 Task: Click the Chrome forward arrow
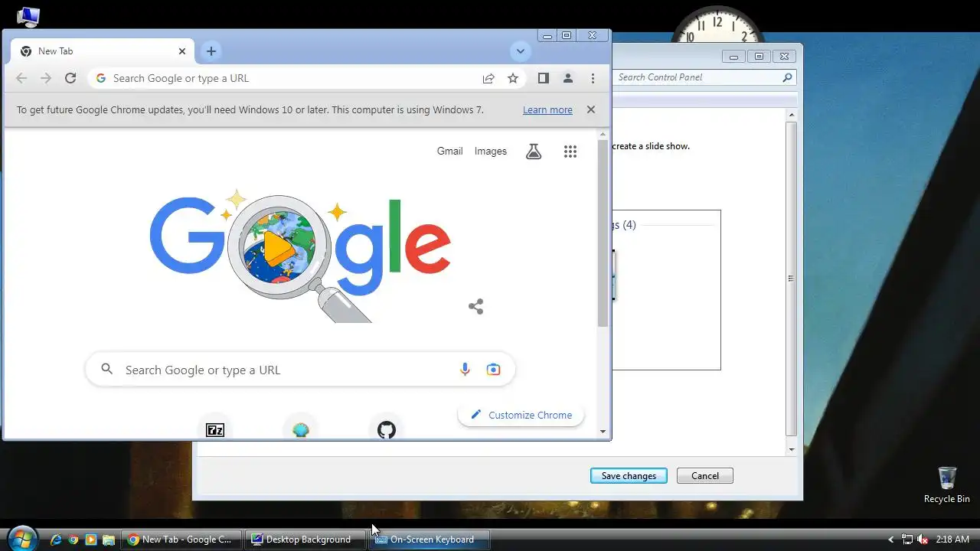point(46,78)
